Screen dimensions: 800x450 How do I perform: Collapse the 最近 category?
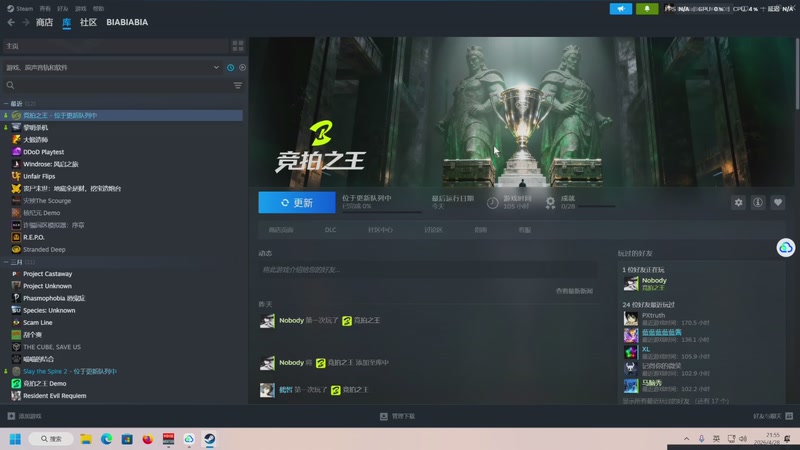tap(6, 104)
